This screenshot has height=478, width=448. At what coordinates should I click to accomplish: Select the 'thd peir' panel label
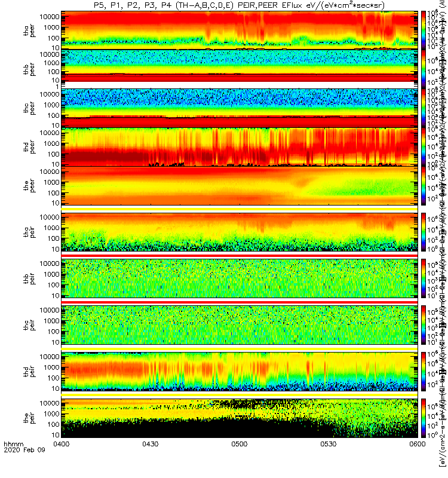[x=29, y=371]
